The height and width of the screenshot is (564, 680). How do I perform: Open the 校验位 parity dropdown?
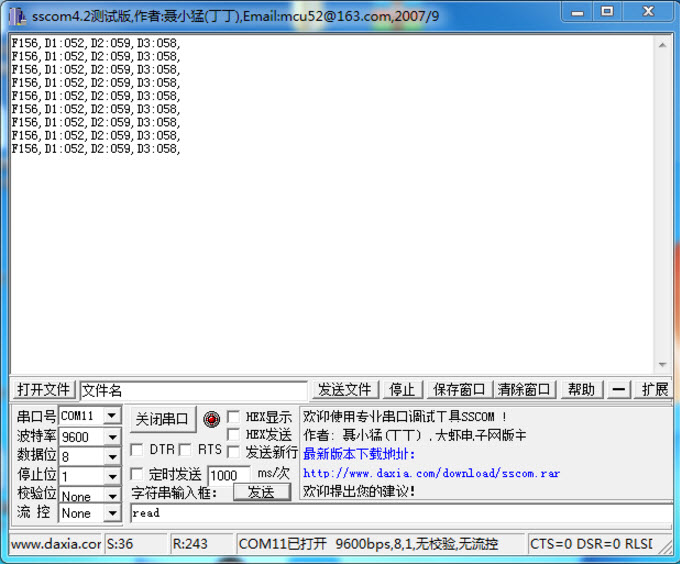pyautogui.click(x=112, y=495)
